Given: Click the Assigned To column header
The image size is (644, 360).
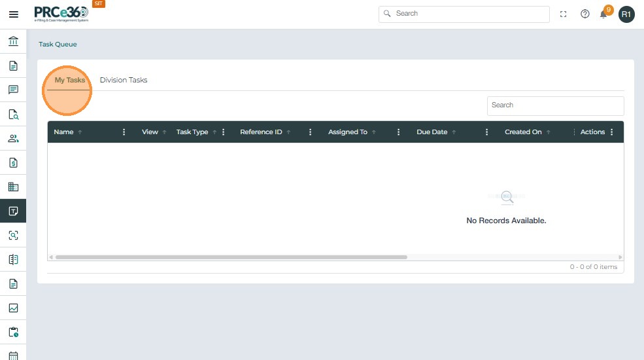Looking at the screenshot, I should [348, 132].
